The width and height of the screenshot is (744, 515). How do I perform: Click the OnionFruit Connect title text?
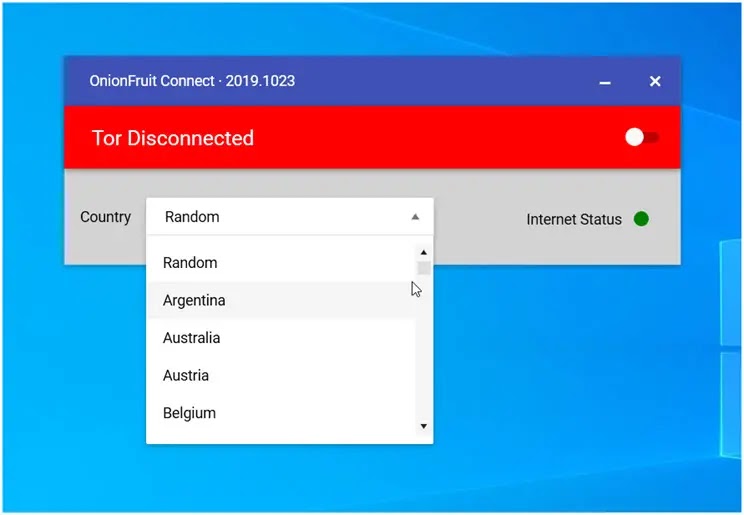[192, 81]
